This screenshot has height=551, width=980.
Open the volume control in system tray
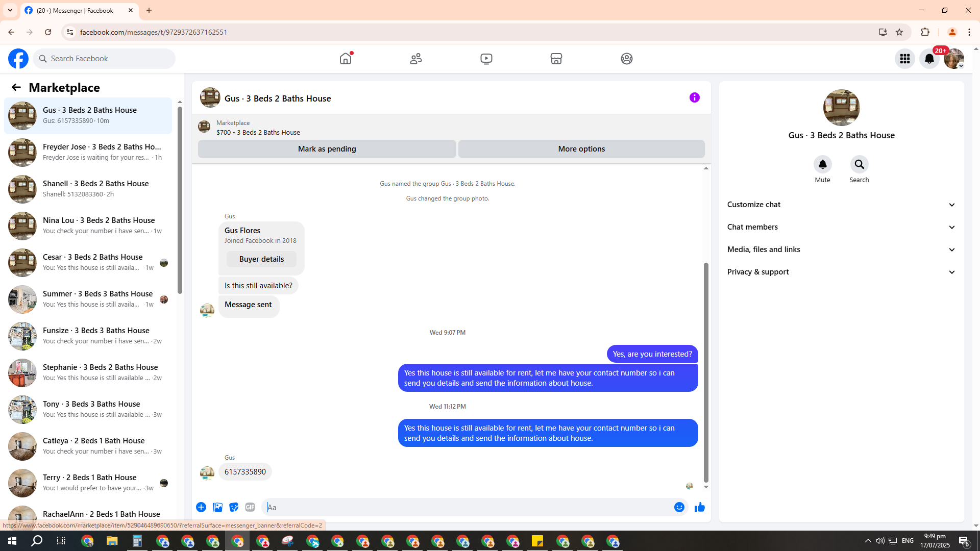point(880,541)
